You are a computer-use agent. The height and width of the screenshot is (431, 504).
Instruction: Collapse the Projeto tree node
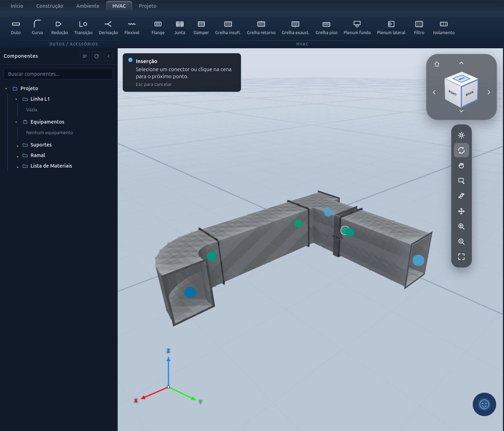tap(6, 89)
